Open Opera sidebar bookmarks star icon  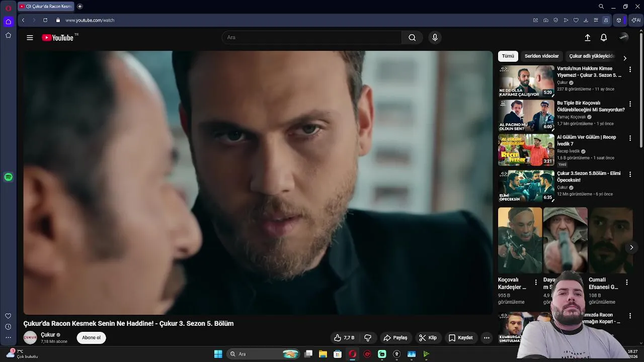coord(8,35)
